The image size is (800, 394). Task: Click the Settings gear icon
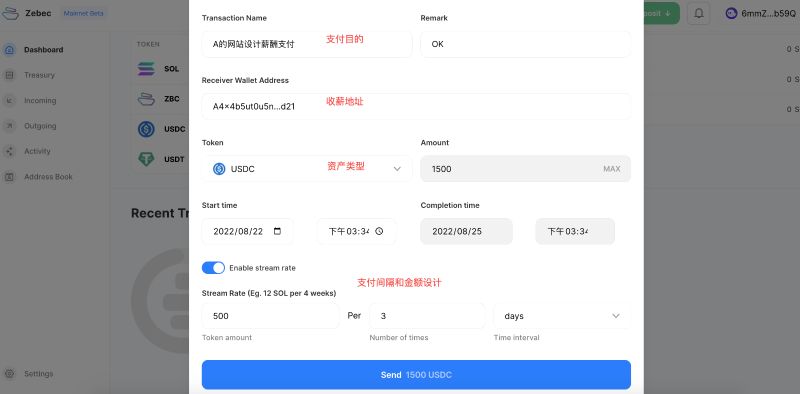(x=9, y=374)
